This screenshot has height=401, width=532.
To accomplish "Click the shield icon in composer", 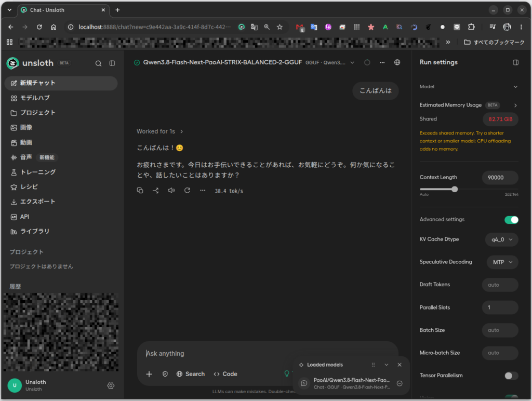I will point(165,374).
